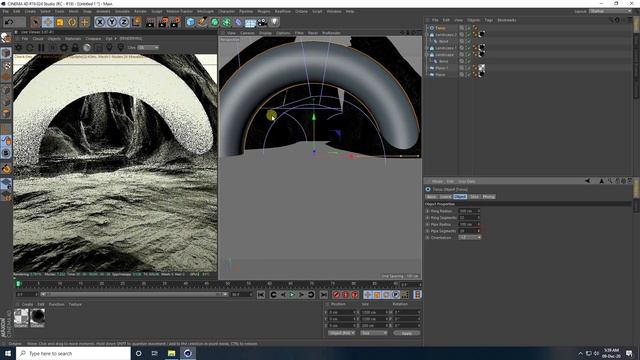Image resolution: width=640 pixels, height=360 pixels.
Task: Click the Floor environment icon
Action: [250, 22]
